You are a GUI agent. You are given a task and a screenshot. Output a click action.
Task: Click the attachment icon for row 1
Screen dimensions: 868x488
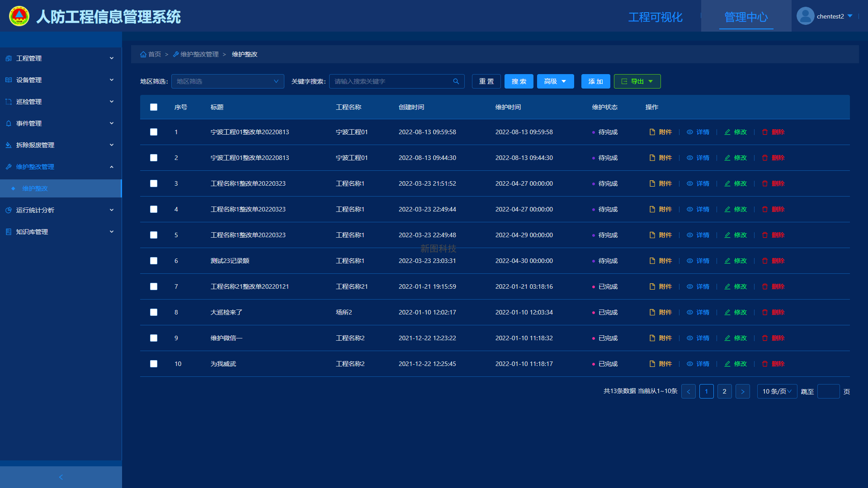(652, 132)
